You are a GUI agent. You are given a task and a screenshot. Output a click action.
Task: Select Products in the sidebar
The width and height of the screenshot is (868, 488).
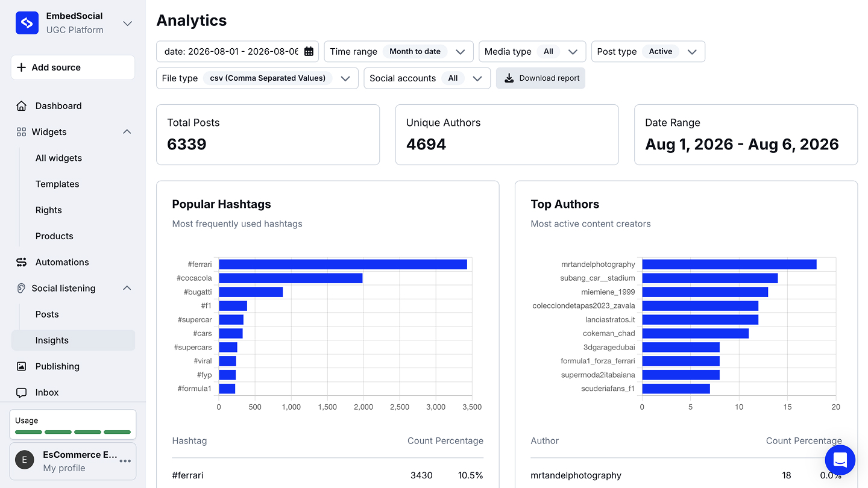[x=54, y=236]
